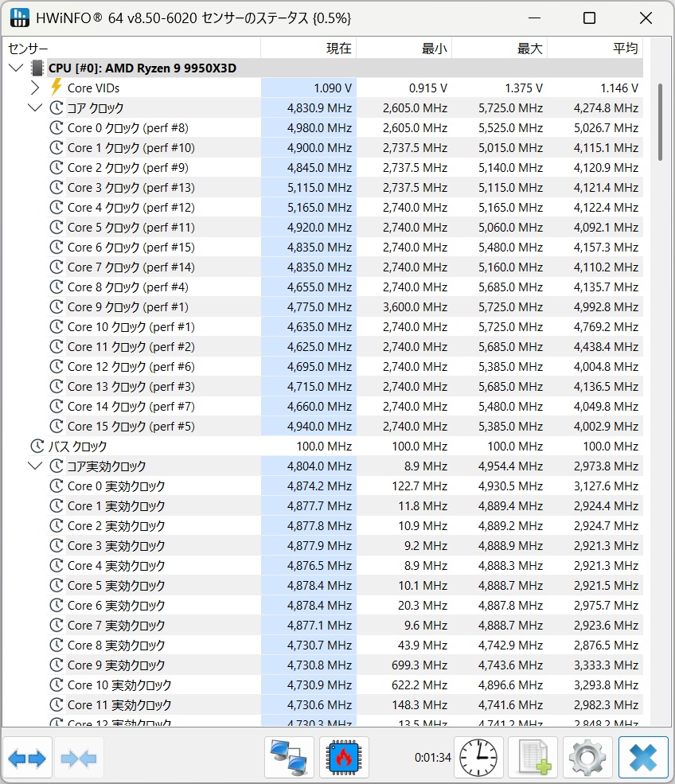Click the vertical scrollbar thumb
Screen dimensions: 675x784
pos(660,122)
